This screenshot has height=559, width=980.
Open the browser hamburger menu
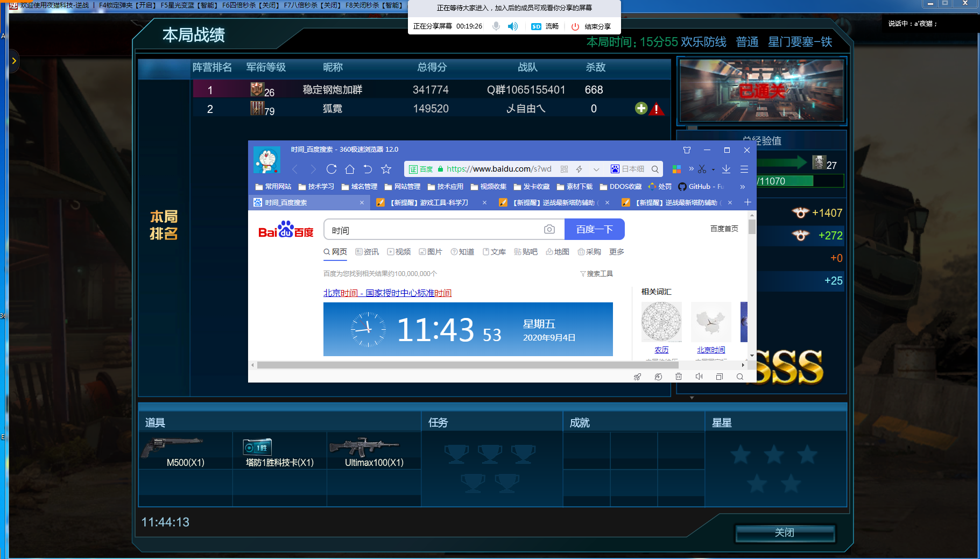pyautogui.click(x=744, y=169)
